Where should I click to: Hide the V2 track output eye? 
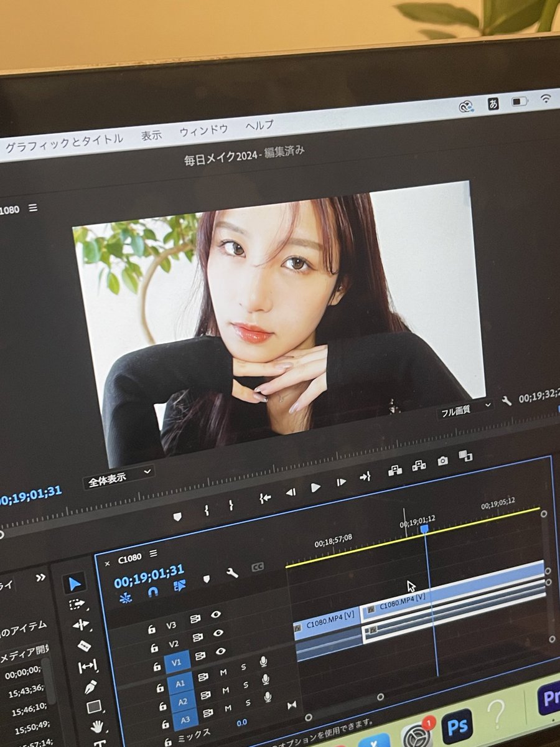click(218, 632)
